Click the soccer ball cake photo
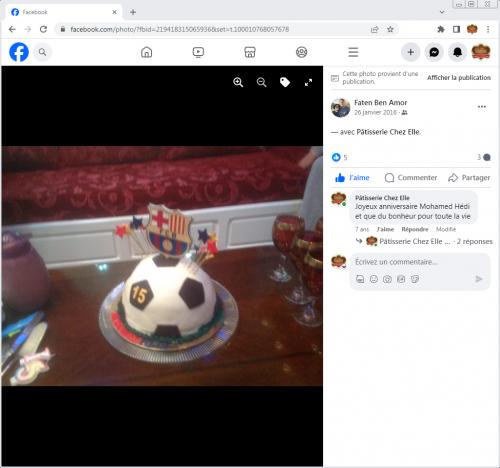Screen dimensions: 500x468 pos(162,266)
